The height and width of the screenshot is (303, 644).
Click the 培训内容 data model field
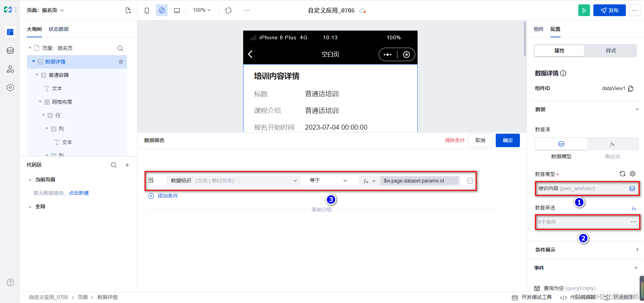[x=587, y=188]
